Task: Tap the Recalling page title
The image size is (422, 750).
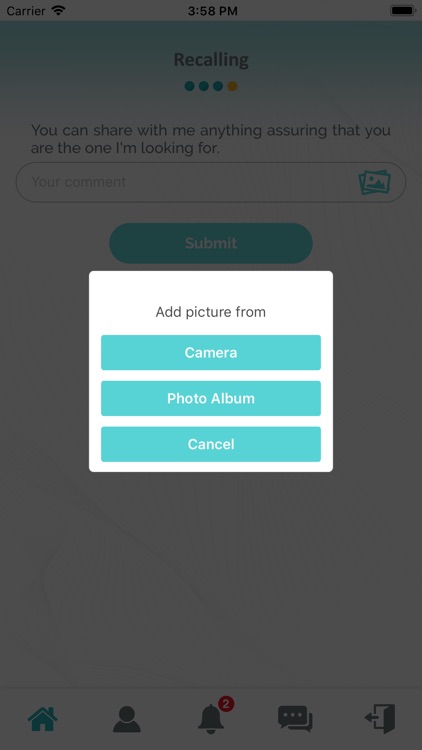Action: tap(211, 60)
